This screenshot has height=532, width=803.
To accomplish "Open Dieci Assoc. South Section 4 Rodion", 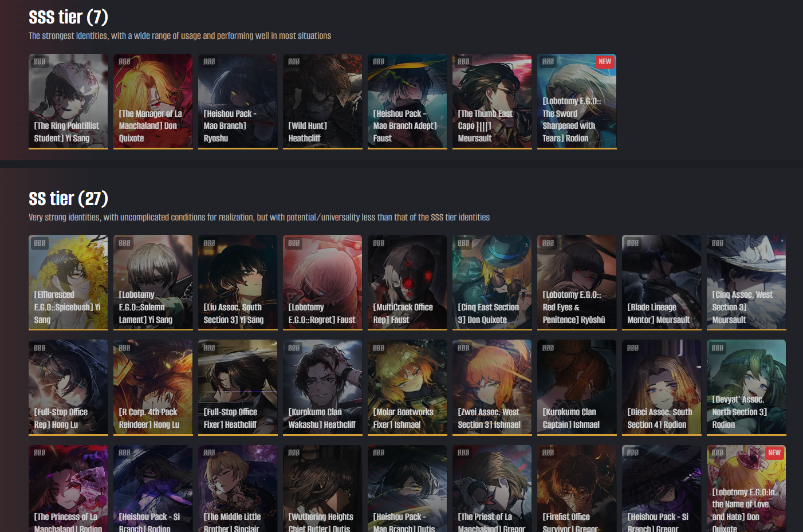I will click(662, 388).
